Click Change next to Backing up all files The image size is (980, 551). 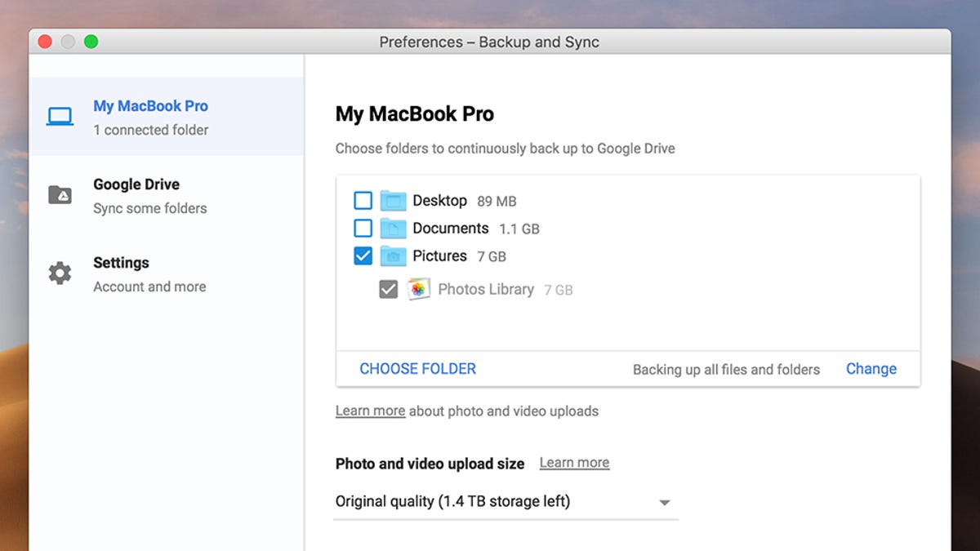click(871, 369)
